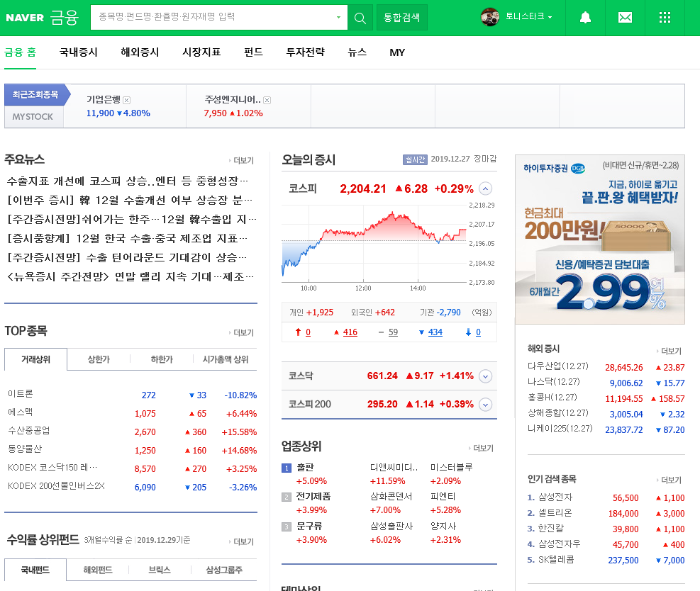Open the 이트론 stock row

pos(132,395)
